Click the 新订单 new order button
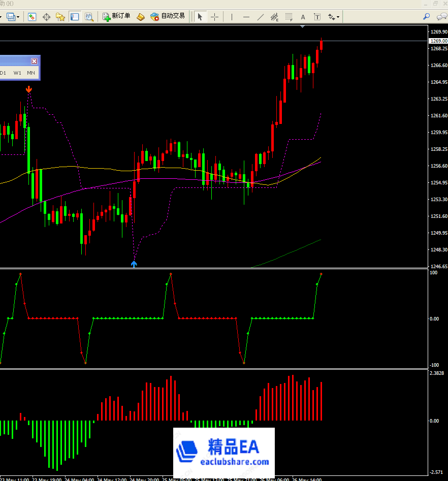 point(116,16)
